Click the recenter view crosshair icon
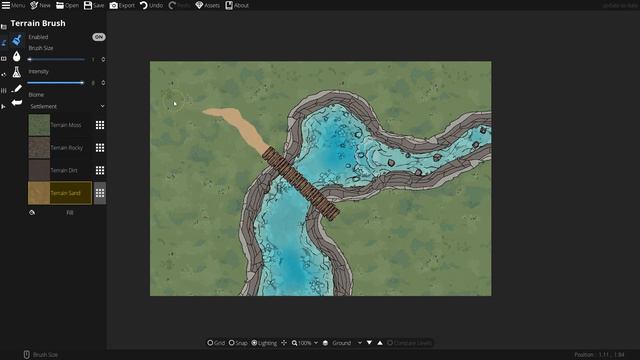 (x=284, y=343)
